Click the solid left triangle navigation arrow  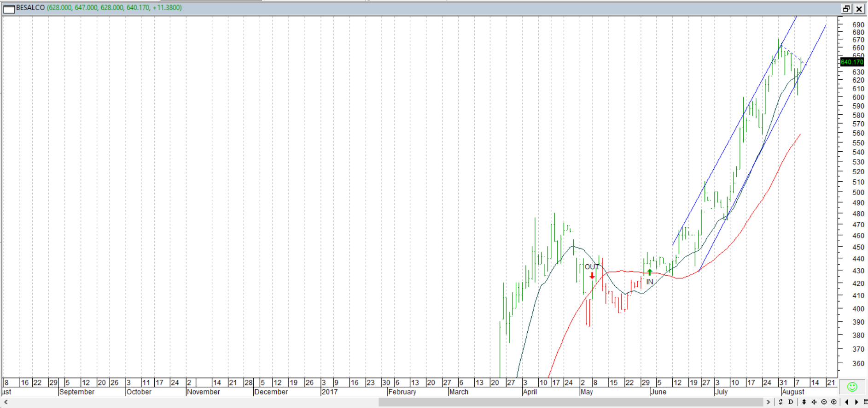tap(846, 402)
